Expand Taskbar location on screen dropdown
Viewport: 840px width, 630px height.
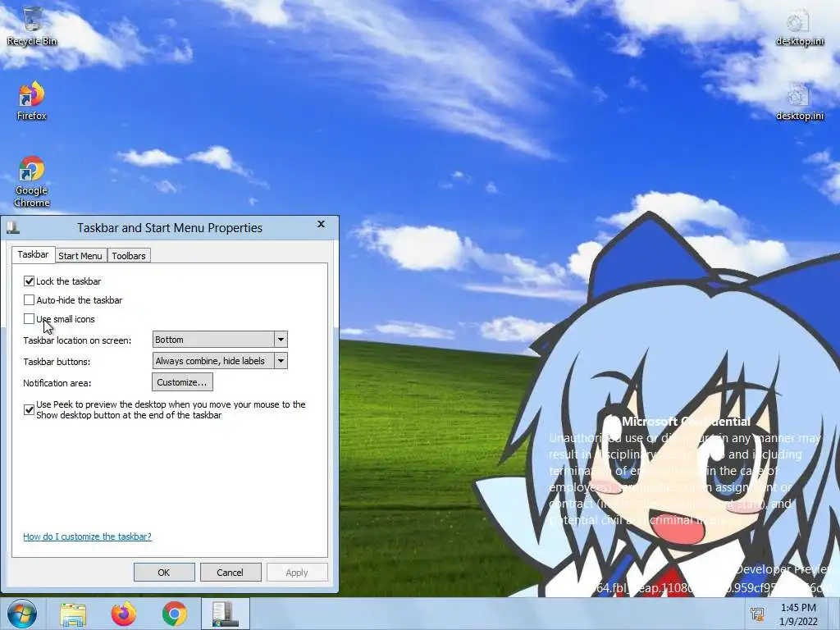click(x=281, y=339)
